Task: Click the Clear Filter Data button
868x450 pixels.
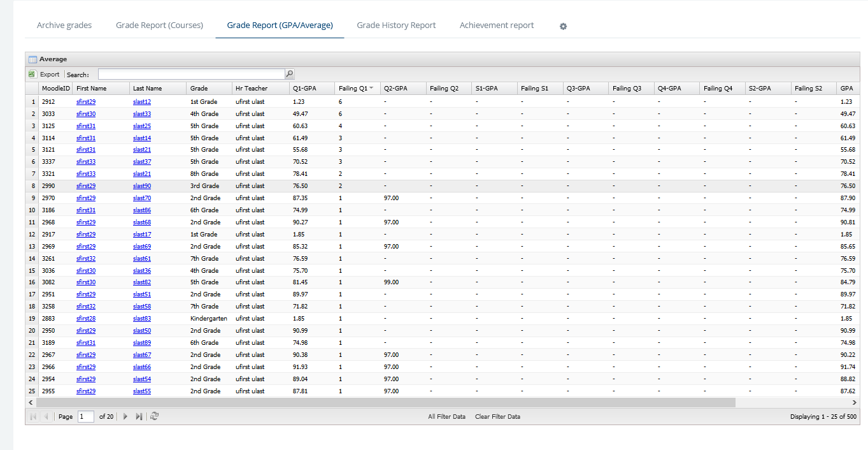Action: (x=497, y=417)
